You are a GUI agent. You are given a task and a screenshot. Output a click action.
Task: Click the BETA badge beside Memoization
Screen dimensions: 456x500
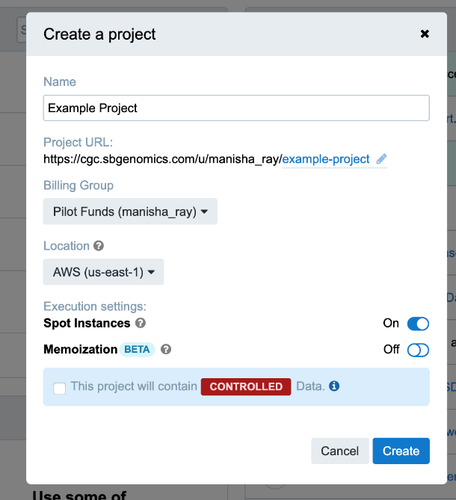click(137, 349)
